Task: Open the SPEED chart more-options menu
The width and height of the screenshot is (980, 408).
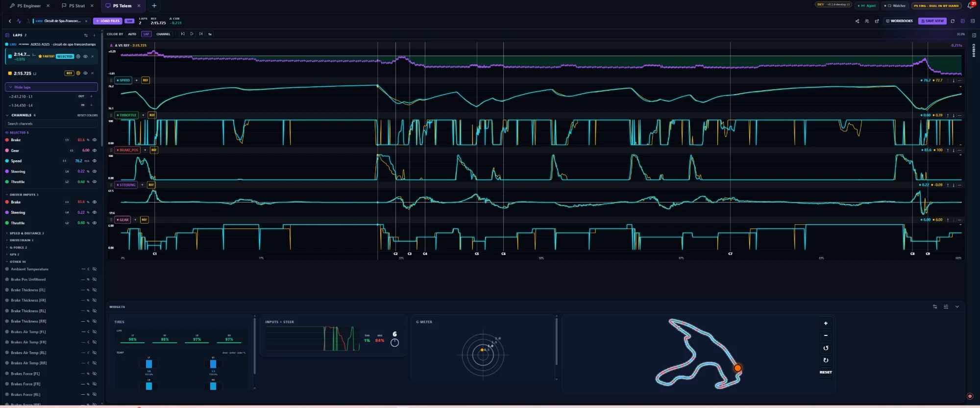Action: point(959,80)
